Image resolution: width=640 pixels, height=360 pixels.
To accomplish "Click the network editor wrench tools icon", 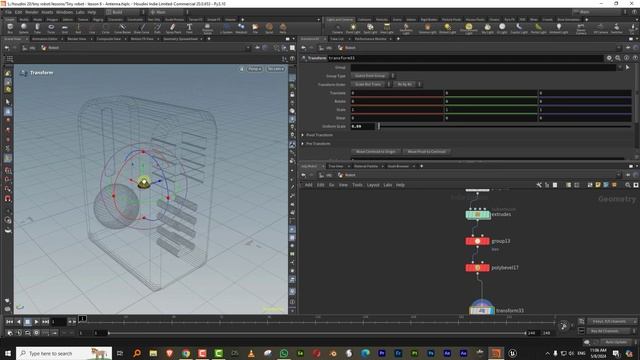I will tap(539, 185).
